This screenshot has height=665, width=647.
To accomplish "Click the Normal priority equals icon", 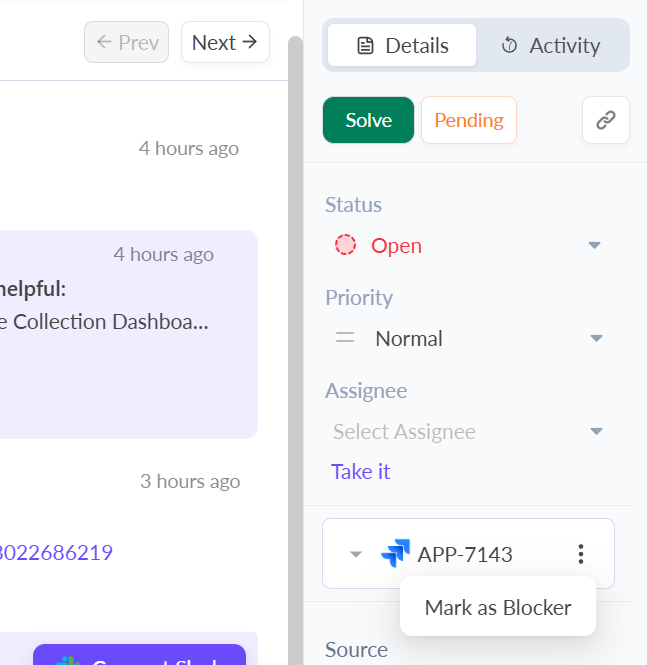I will click(x=345, y=338).
